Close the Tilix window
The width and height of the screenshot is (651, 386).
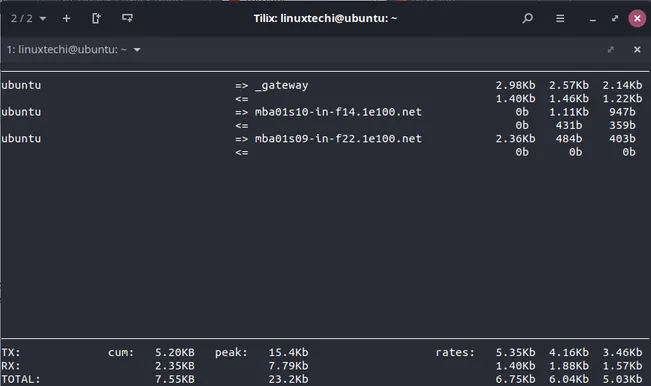pos(637,18)
